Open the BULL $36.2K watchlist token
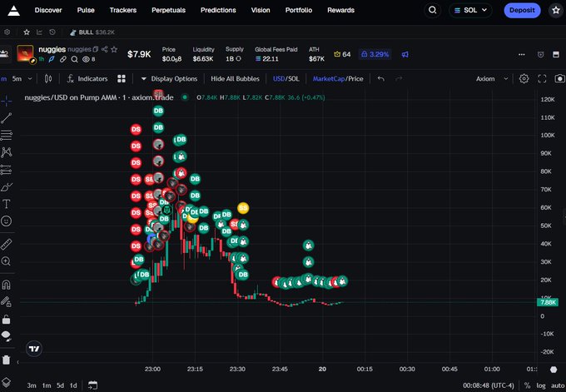Image resolution: width=566 pixels, height=392 pixels. 92,32
